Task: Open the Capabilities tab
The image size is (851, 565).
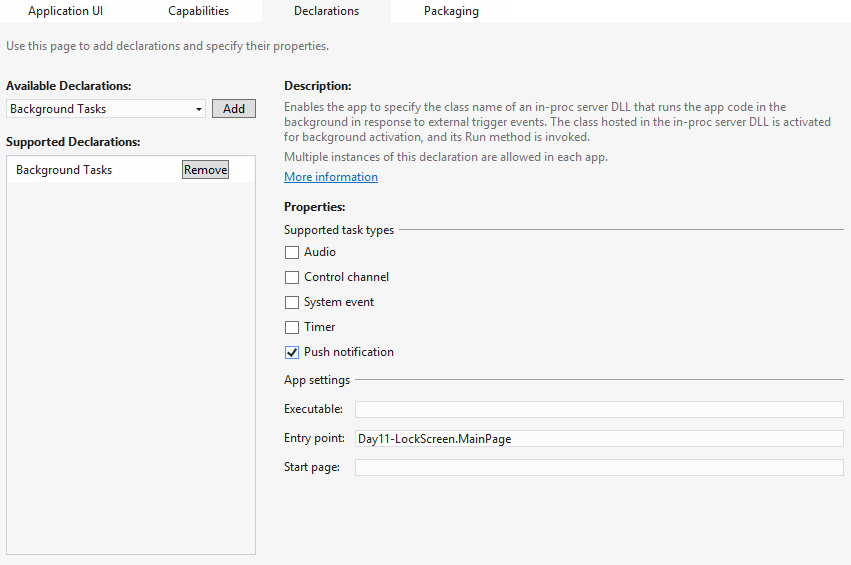Action: [x=198, y=11]
